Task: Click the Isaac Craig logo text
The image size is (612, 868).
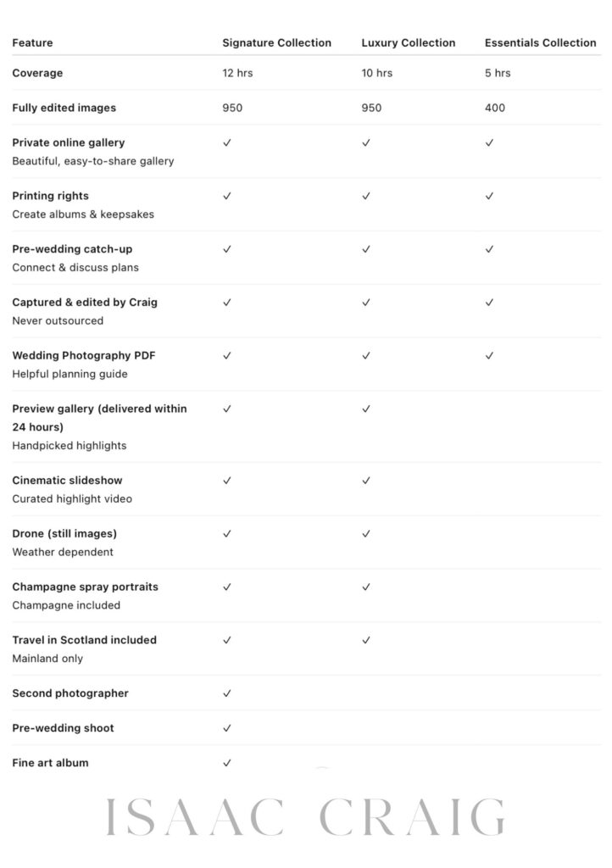Action: 305,818
